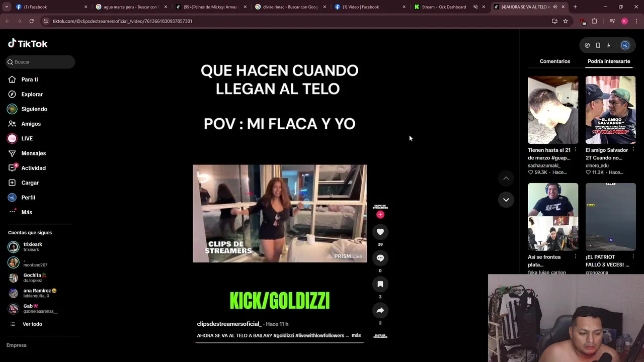Share video with arrow icon
Image resolution: width=644 pixels, height=362 pixels.
(380, 310)
